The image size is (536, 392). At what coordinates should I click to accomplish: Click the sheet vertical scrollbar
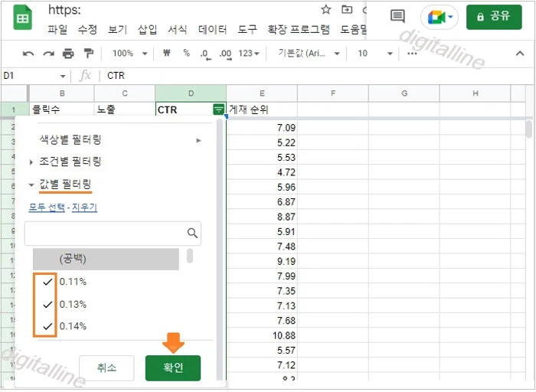[529, 129]
